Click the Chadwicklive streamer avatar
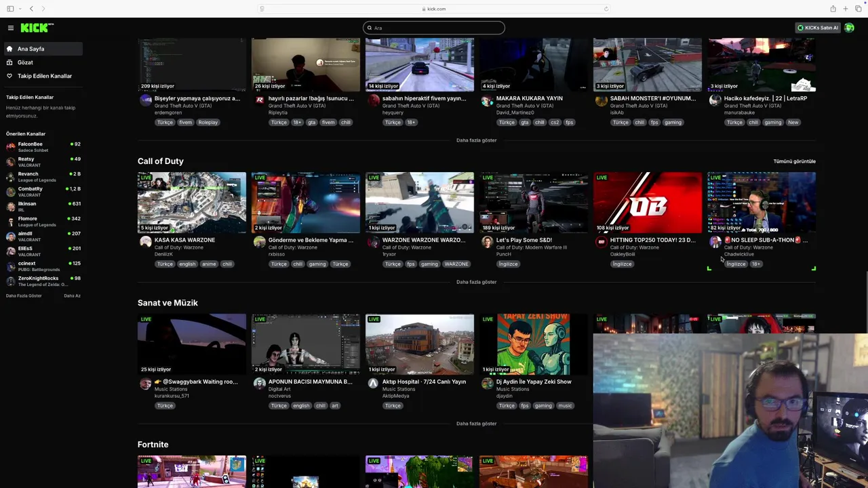The width and height of the screenshot is (868, 488). click(715, 241)
